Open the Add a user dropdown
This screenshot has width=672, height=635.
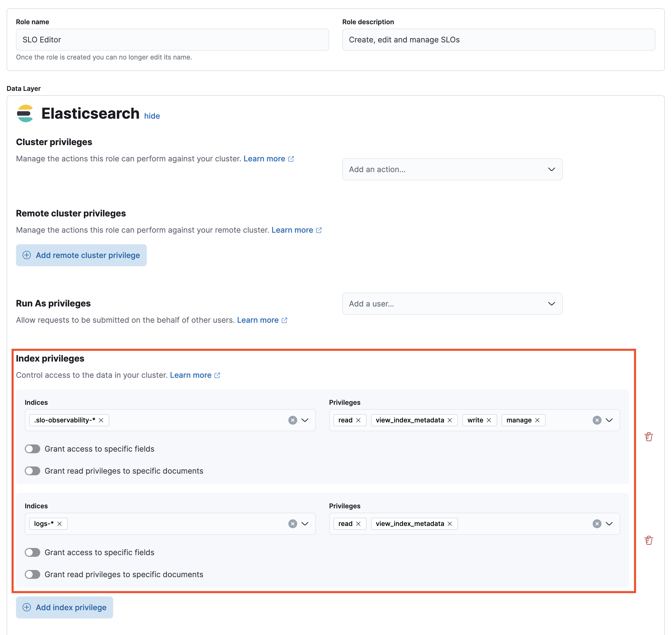pos(452,304)
